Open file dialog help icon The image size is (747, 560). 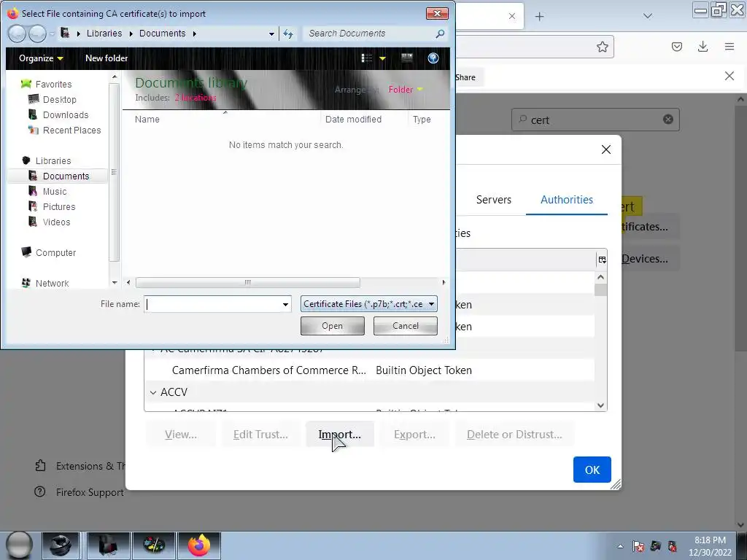click(x=433, y=58)
